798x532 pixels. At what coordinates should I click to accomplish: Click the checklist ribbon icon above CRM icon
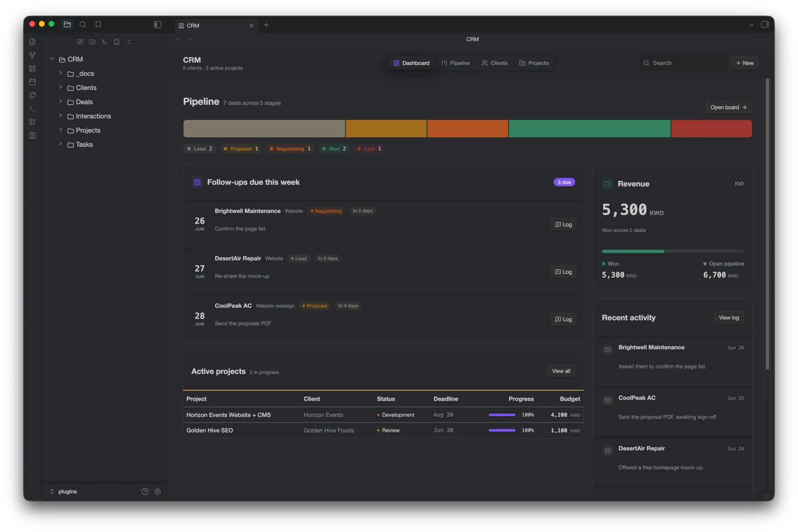[x=32, y=122]
